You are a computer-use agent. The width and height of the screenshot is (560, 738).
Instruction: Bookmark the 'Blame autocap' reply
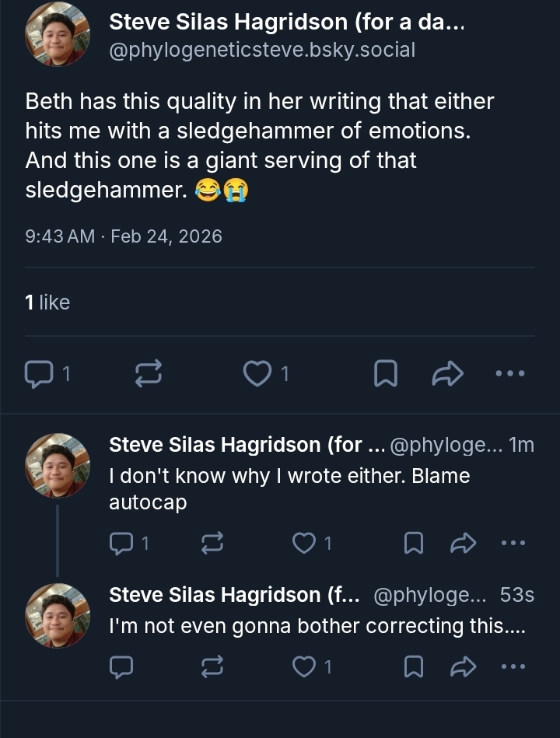point(413,544)
